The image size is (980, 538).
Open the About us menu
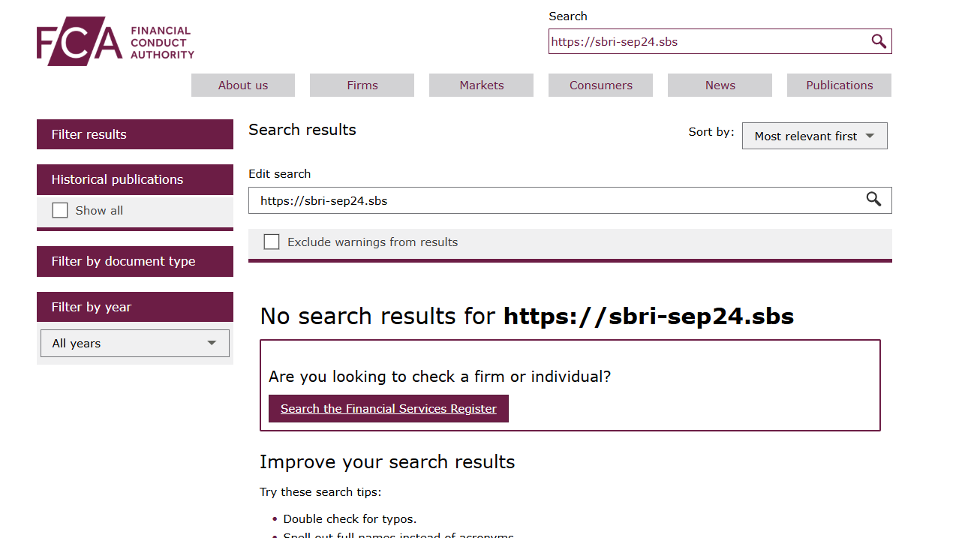point(243,85)
